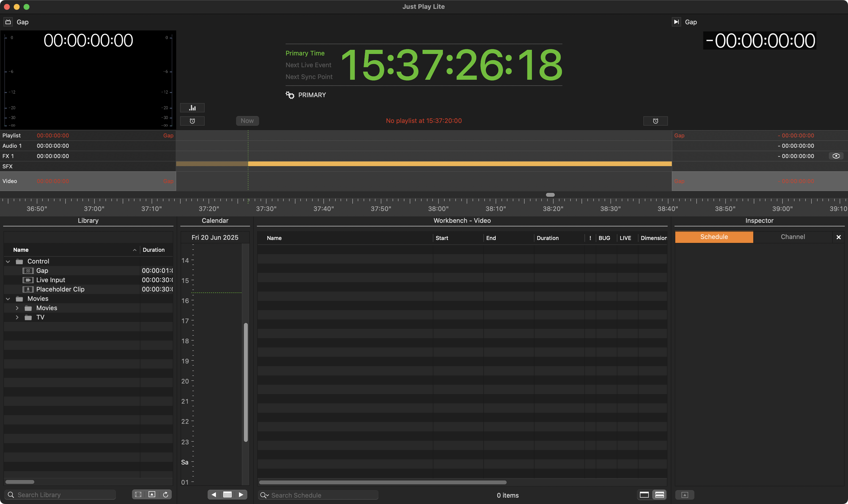Switch Workbench to list rows view
Screen dimensions: 848x504
pyautogui.click(x=659, y=495)
